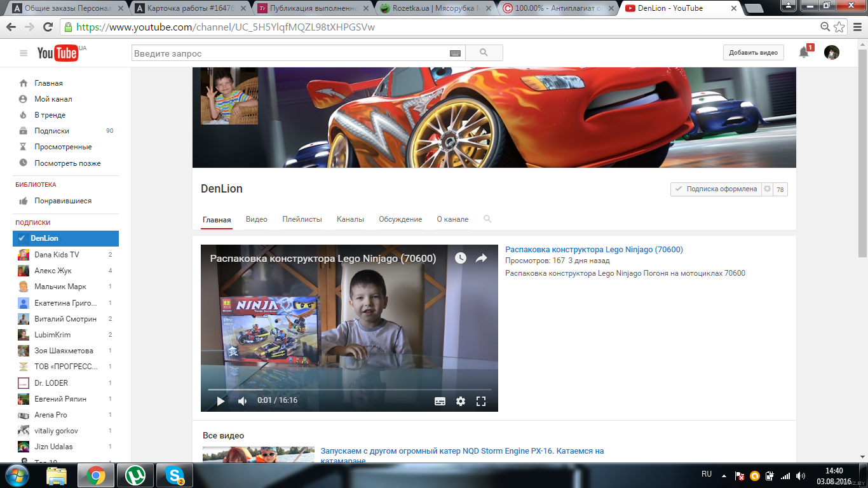Switch to the Обсуждение tab
The height and width of the screenshot is (488, 868).
tap(400, 219)
